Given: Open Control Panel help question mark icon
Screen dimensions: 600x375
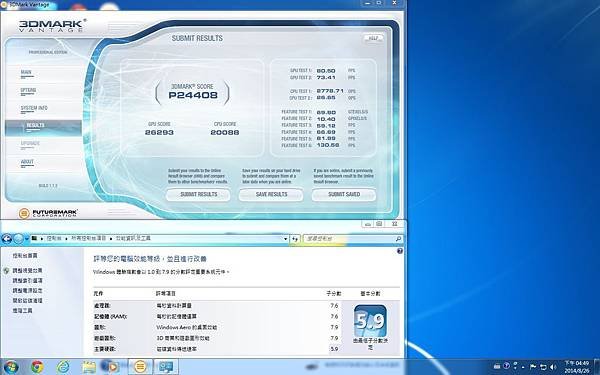Looking at the screenshot, I should point(400,251).
